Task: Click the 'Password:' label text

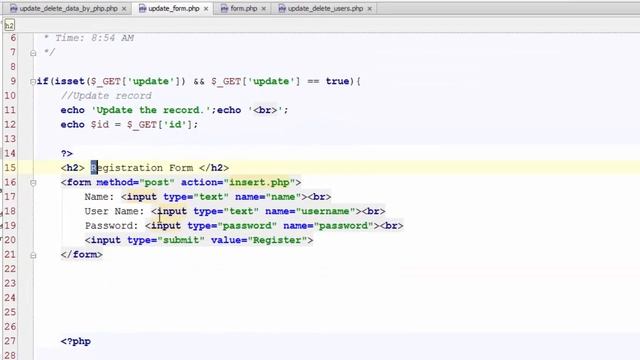Action: pos(111,226)
